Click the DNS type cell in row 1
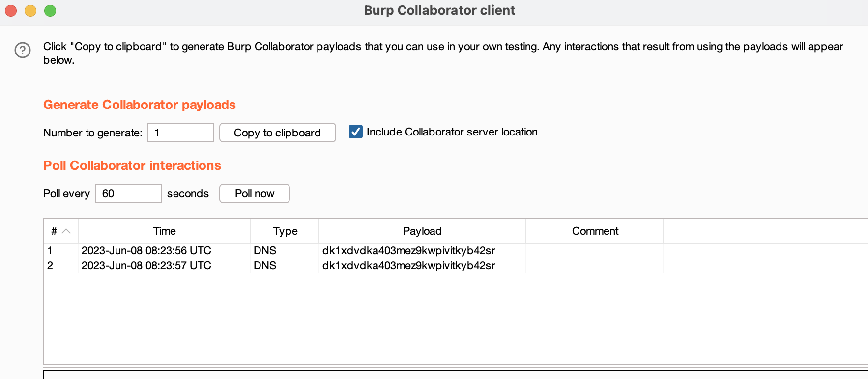The image size is (868, 379). (265, 250)
